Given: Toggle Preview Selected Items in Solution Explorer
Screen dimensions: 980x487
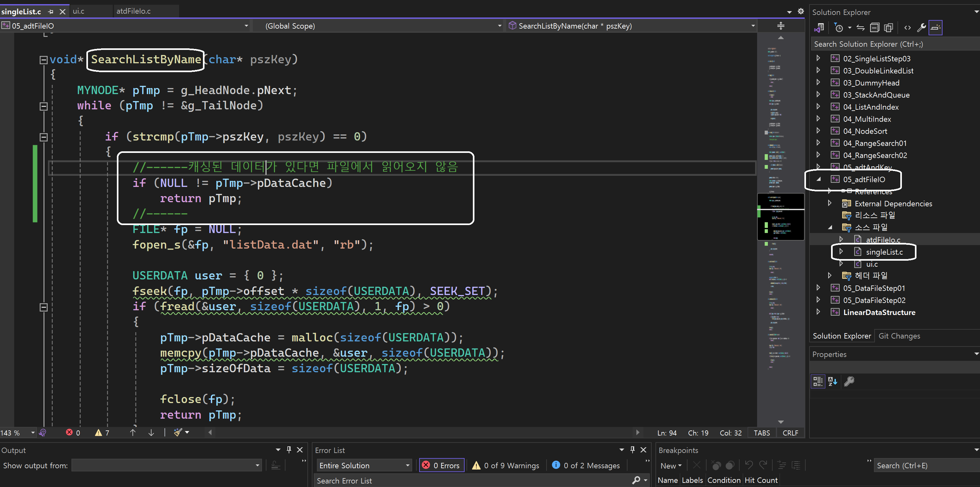Looking at the screenshot, I should coord(935,28).
